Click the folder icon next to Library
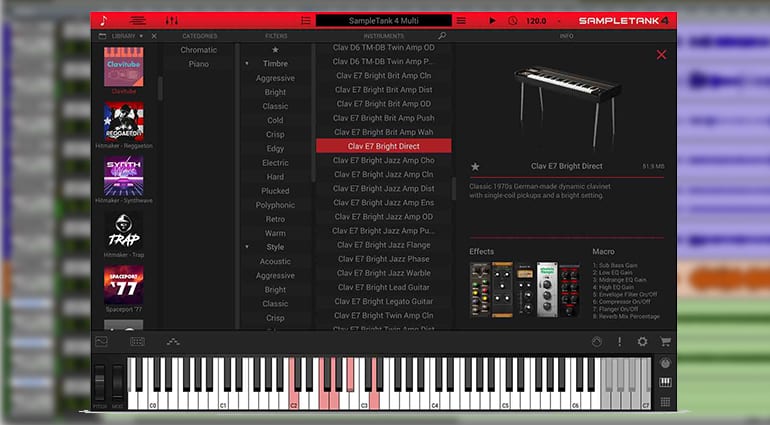This screenshot has height=425, width=770. [x=102, y=36]
